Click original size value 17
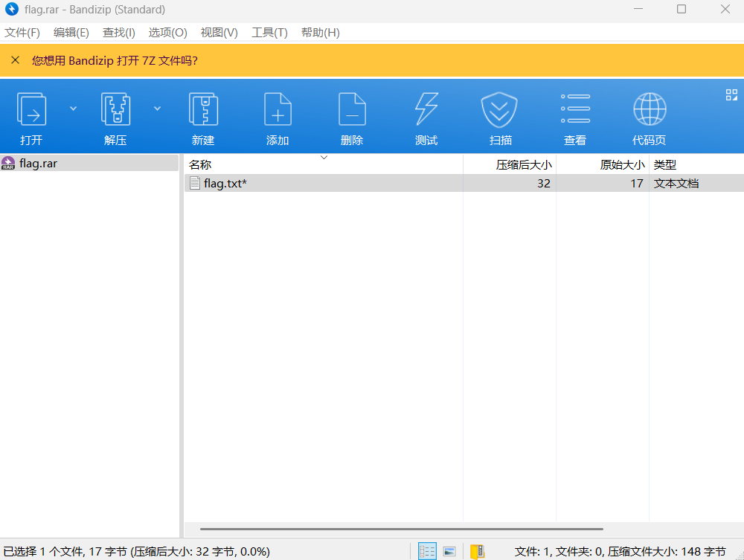744x560 pixels. 637,184
